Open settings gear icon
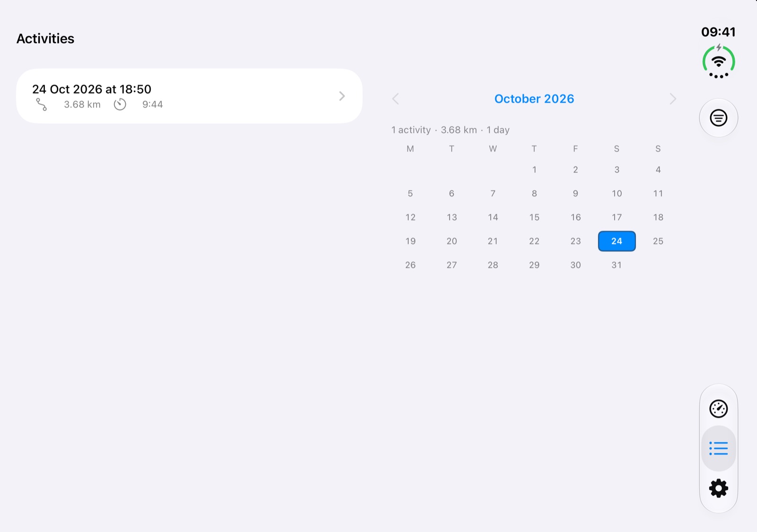 tap(718, 488)
